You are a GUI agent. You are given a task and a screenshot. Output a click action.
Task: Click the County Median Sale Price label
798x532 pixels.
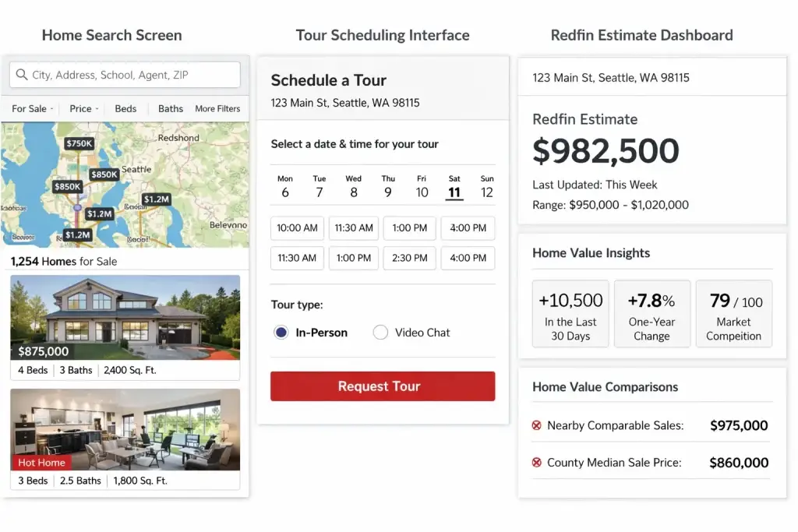[614, 463]
